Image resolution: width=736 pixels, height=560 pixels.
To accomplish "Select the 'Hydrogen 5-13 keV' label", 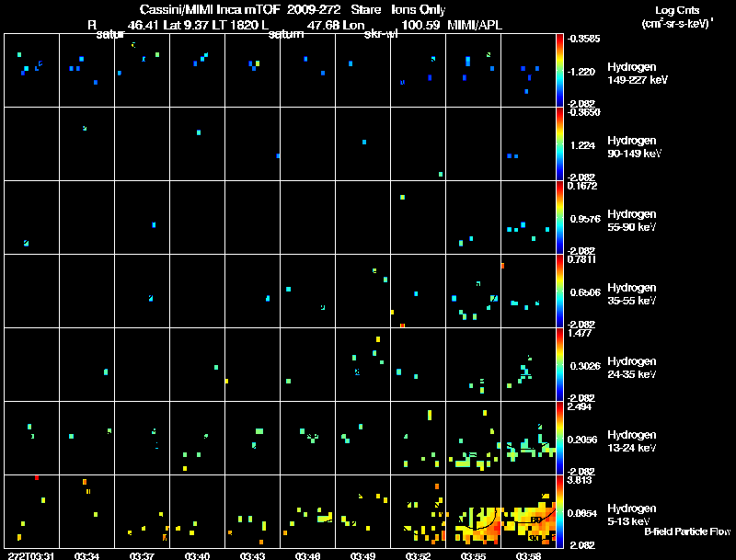I will pyautogui.click(x=632, y=515).
